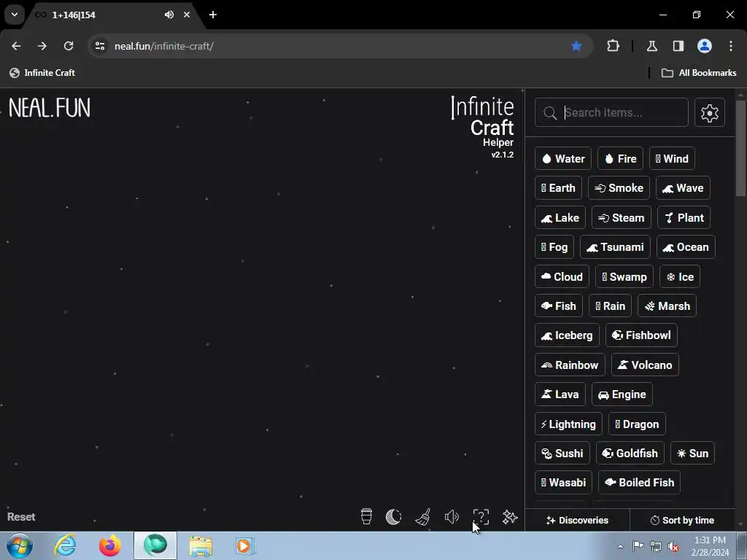Screen dimensions: 747x560
Task: Go forward with the browser forward arrow
Action: [x=42, y=46]
